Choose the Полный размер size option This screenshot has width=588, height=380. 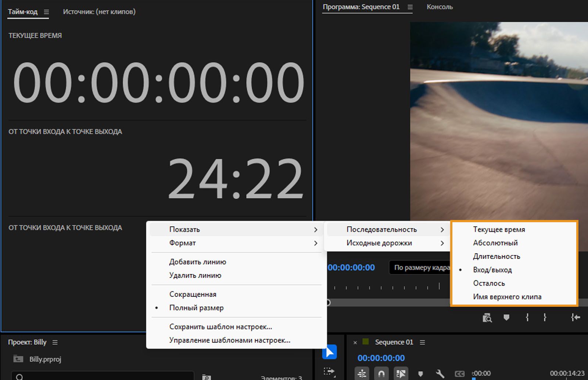[237, 308]
